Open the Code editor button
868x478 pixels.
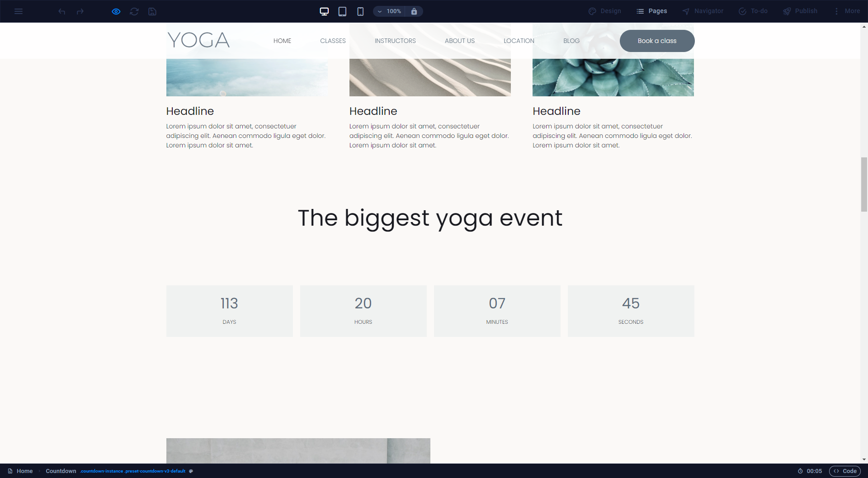click(845, 471)
